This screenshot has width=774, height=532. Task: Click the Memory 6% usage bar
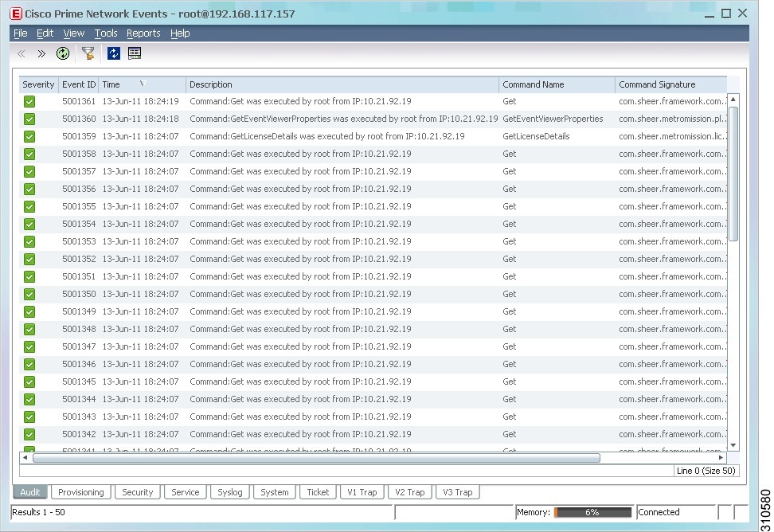click(592, 512)
